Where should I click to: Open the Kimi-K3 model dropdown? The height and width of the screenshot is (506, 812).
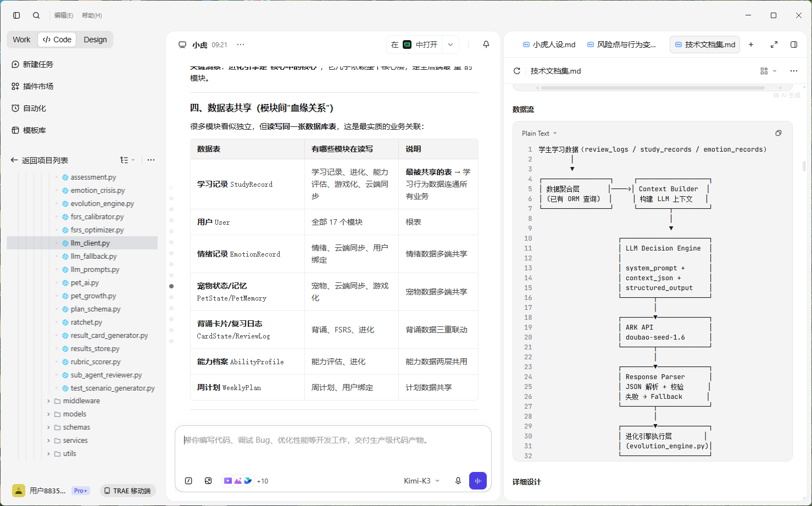pyautogui.click(x=421, y=481)
